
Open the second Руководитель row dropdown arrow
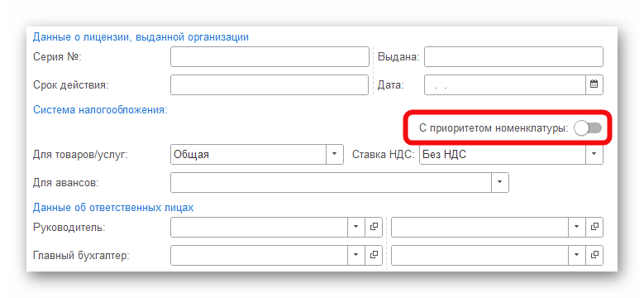point(577,227)
